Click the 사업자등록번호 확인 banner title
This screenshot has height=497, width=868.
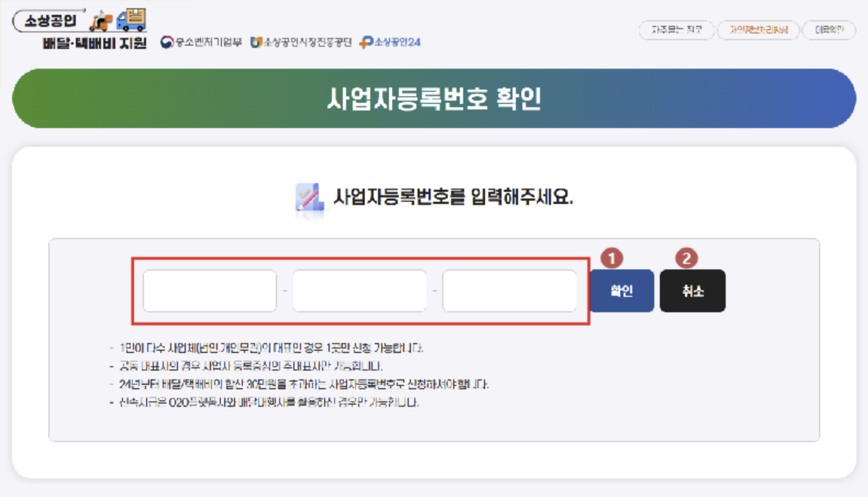(434, 99)
